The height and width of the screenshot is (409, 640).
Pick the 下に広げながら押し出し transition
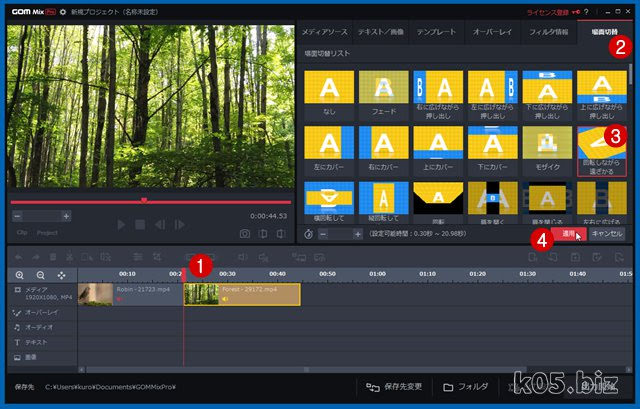pyautogui.click(x=547, y=87)
